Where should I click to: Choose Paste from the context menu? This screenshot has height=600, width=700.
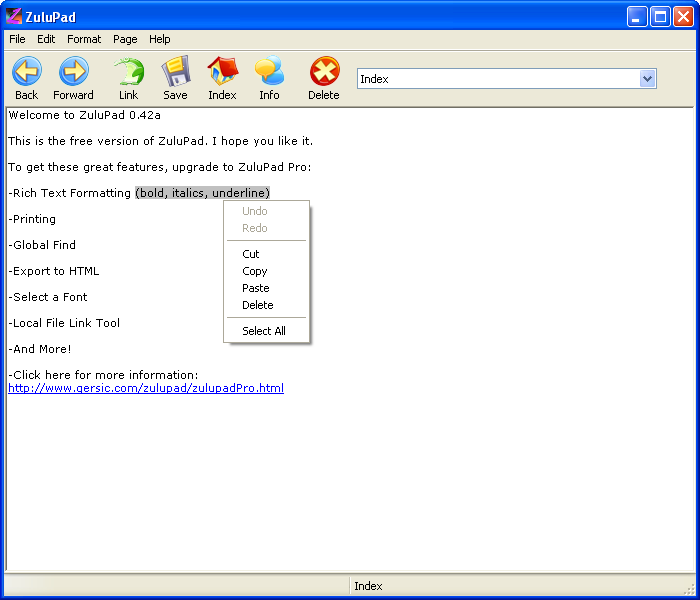point(267,288)
